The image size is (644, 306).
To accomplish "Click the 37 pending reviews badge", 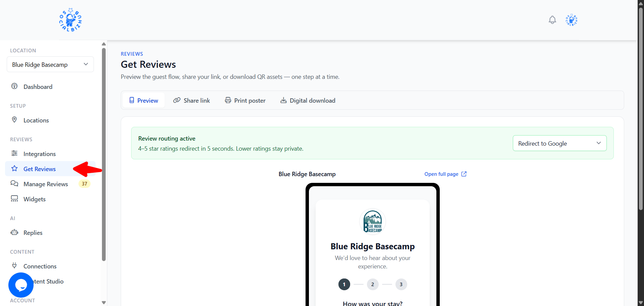I will click(x=85, y=184).
